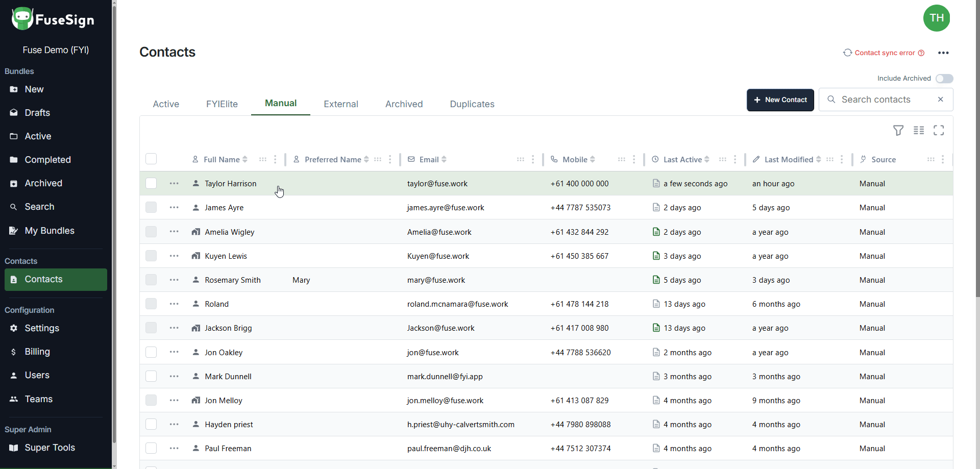Toggle fullscreen table view icon
980x469 pixels.
(939, 131)
